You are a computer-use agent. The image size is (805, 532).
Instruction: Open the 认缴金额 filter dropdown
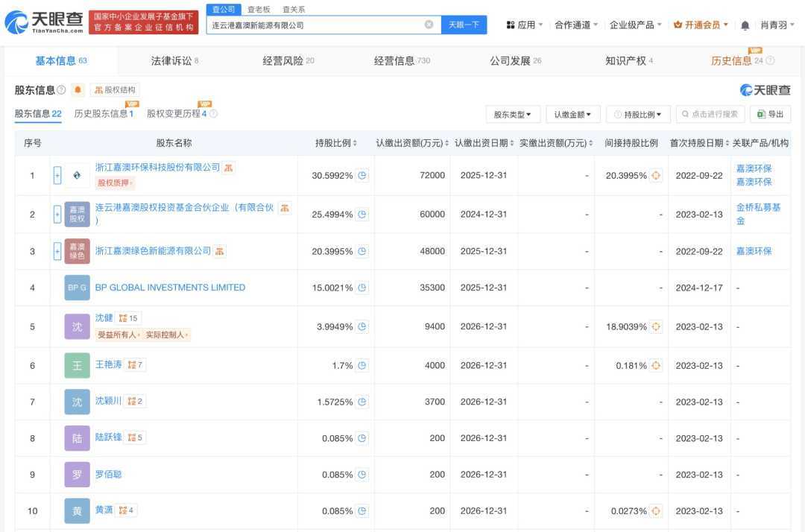(572, 115)
